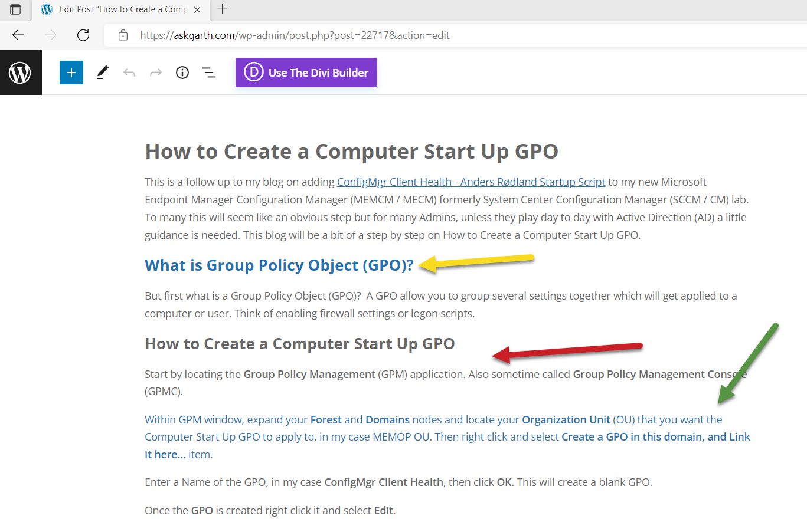The width and height of the screenshot is (807, 532).
Task: Click the post title How to Create a Computer Start Up GPO
Action: (352, 152)
